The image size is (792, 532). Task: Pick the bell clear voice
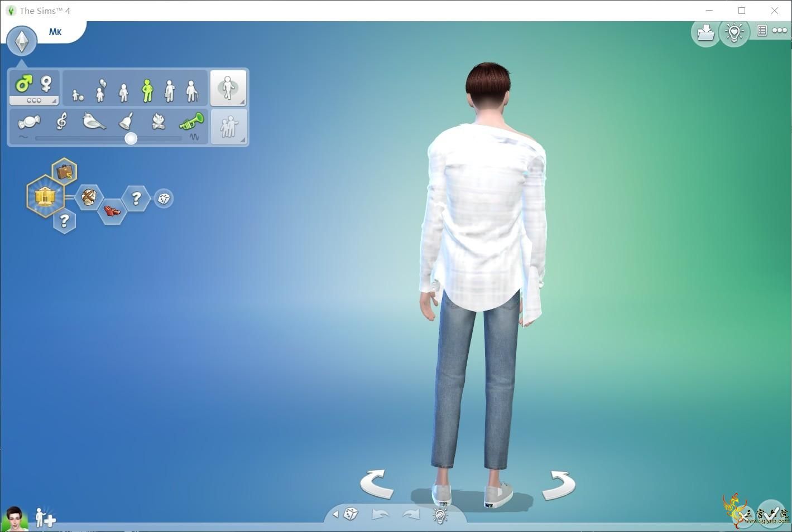pos(127,121)
